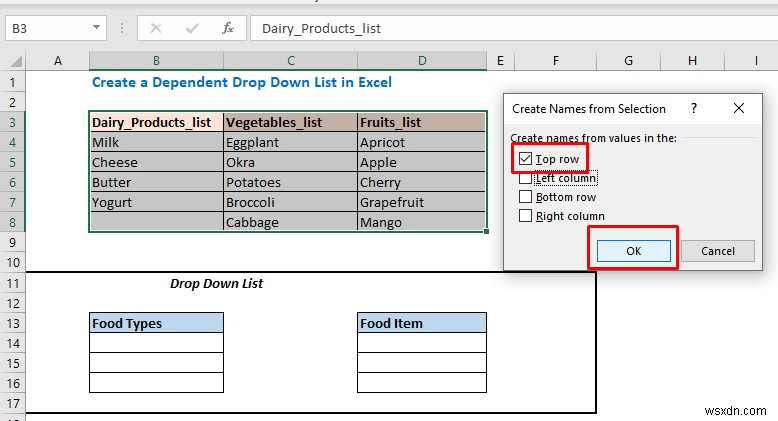
Task: Click the Food Types header cell
Action: [156, 323]
